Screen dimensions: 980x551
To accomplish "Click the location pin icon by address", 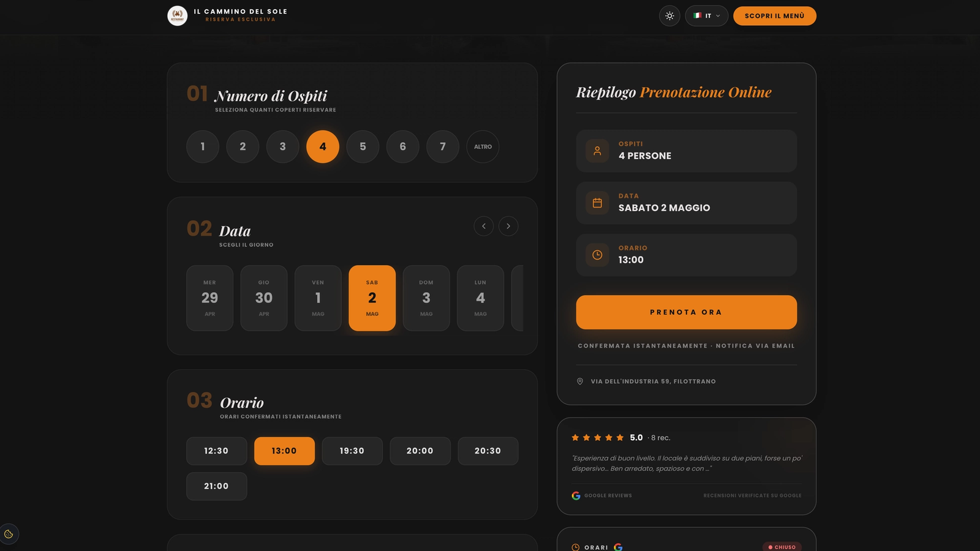I will pyautogui.click(x=580, y=381).
